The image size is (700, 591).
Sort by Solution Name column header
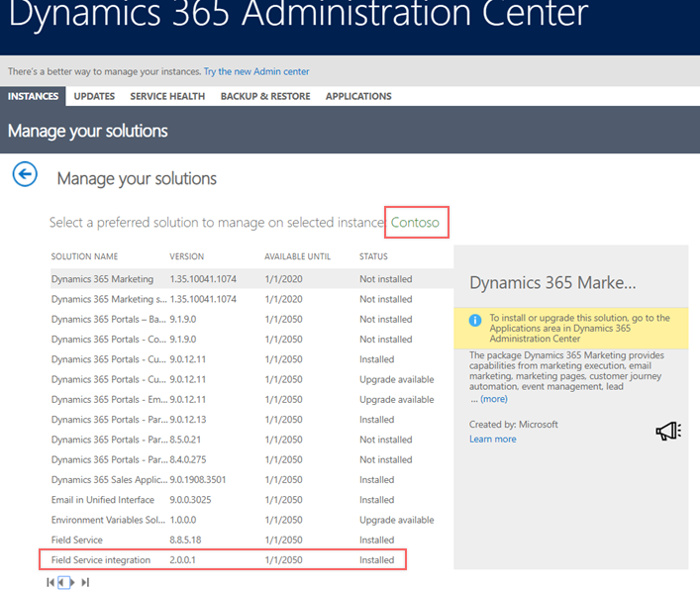click(84, 256)
